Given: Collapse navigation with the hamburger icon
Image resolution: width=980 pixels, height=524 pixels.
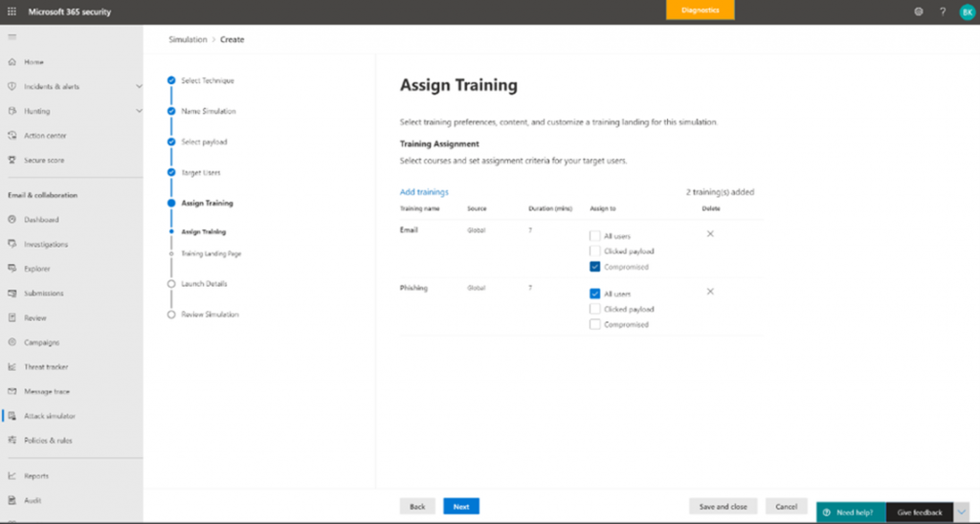Looking at the screenshot, I should pos(11,37).
